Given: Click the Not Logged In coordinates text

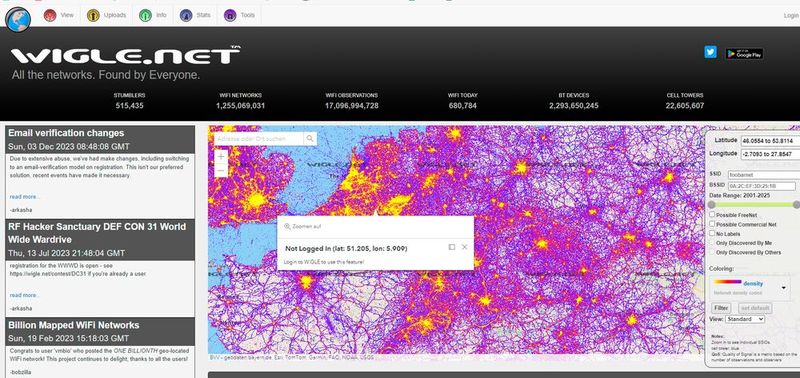Looking at the screenshot, I should (346, 248).
